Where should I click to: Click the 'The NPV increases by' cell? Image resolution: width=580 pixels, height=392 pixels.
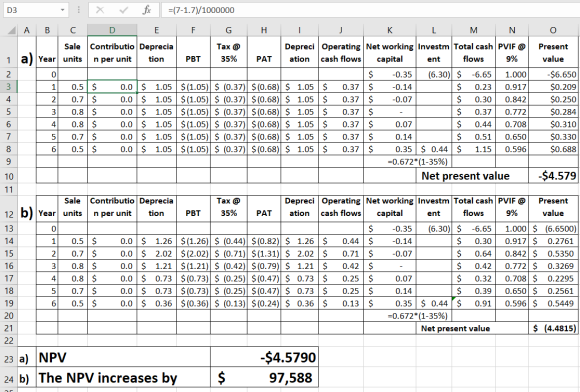tap(124, 378)
